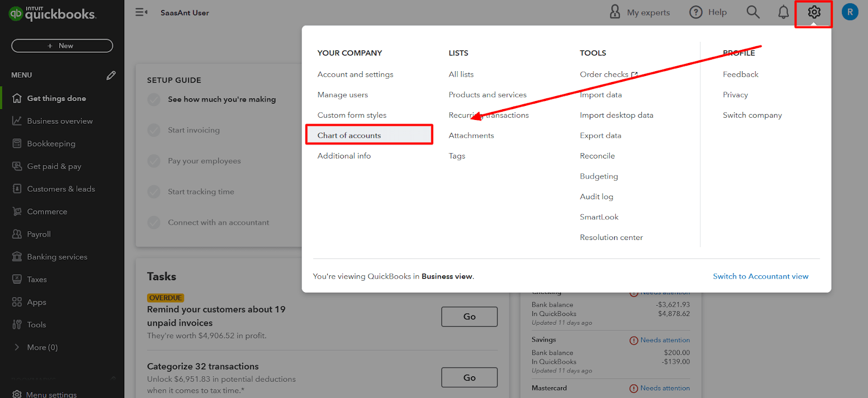Click the Apps grid icon
The image size is (868, 398).
coord(17,302)
